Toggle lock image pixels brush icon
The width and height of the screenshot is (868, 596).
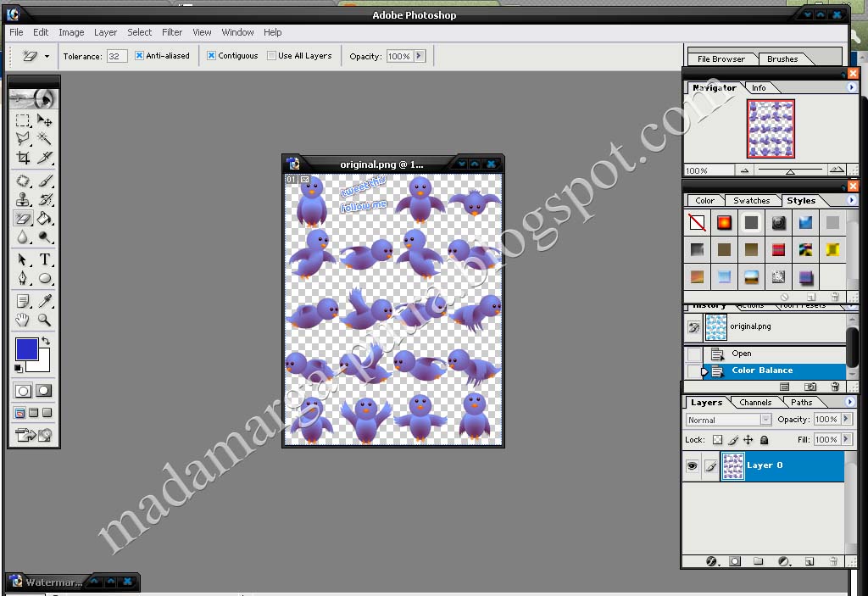tap(733, 440)
